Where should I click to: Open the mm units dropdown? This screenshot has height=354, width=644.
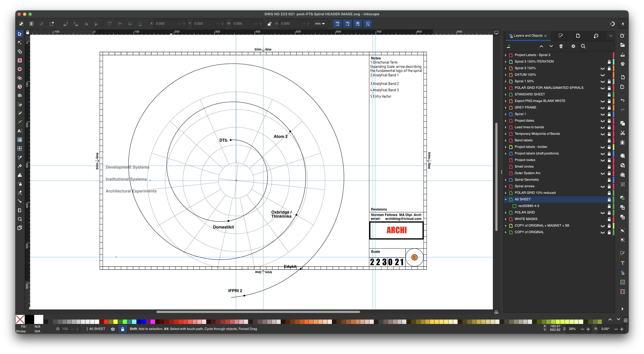(x=320, y=24)
